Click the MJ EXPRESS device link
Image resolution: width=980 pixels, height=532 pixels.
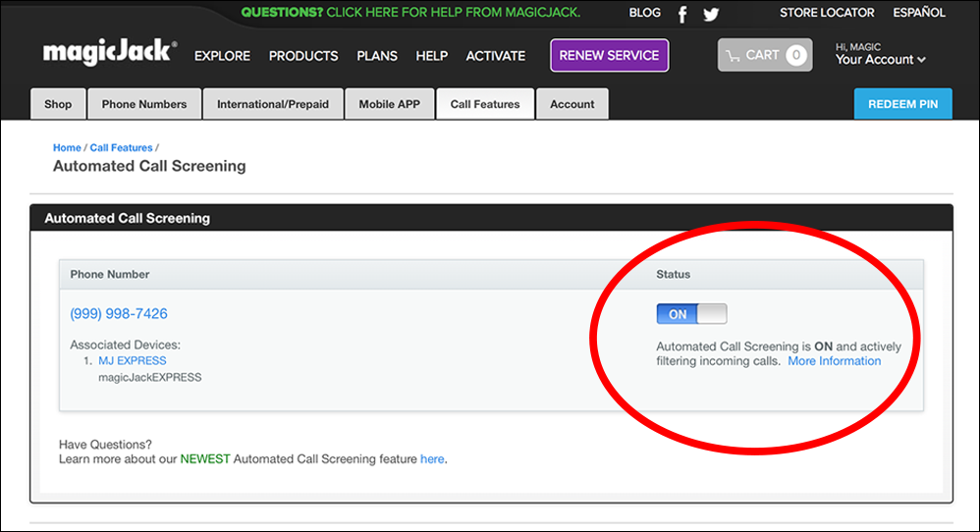[133, 360]
